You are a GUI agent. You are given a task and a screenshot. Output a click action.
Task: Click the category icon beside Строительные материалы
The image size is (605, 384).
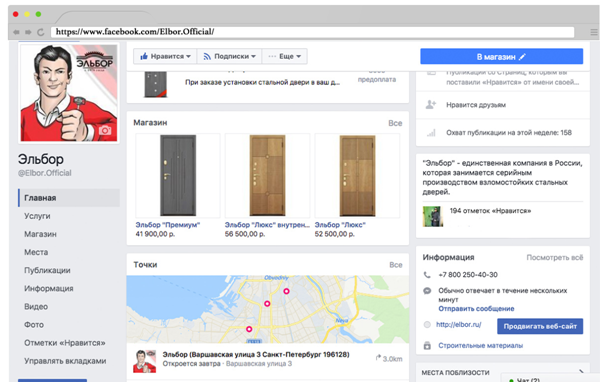pyautogui.click(x=427, y=345)
